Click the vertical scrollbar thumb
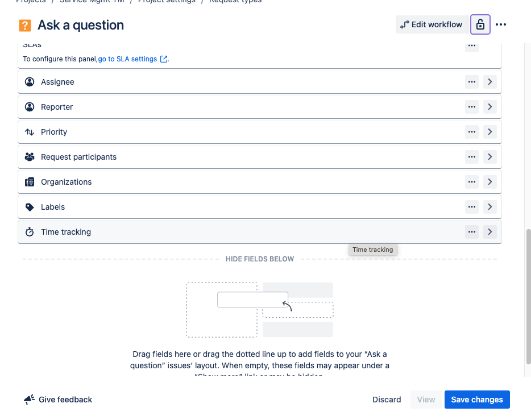531x420 pixels. 528,297
